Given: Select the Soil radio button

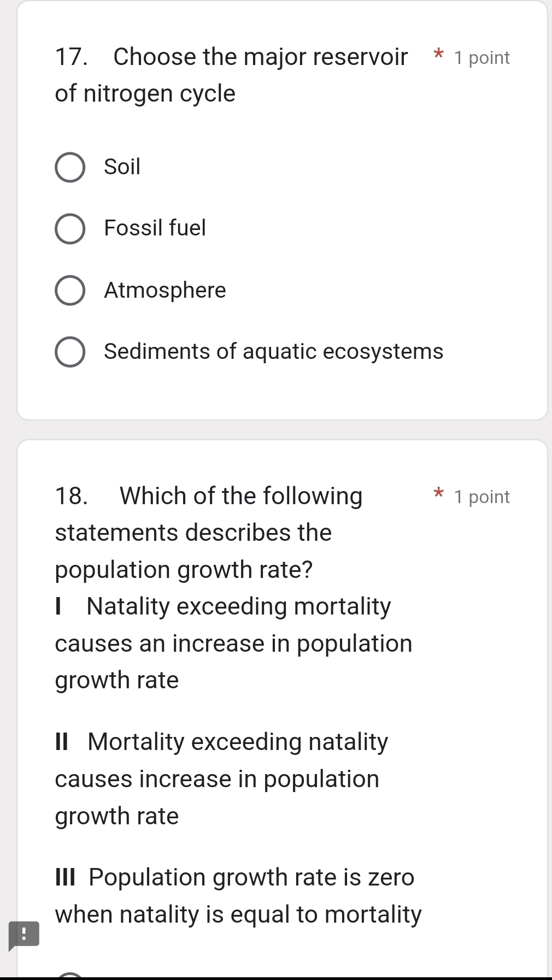Looking at the screenshot, I should [70, 167].
